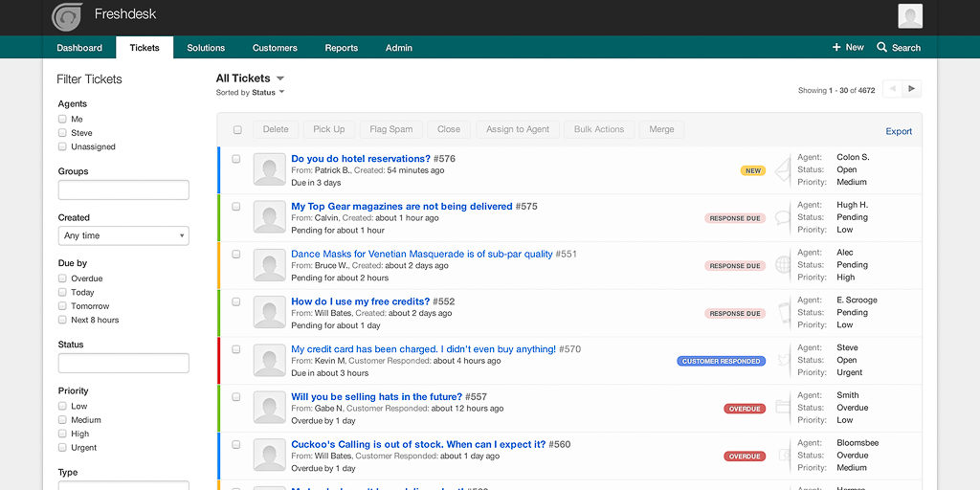Open ticket Cuckoo's Calling is out of stock
Viewport: 980px width, 490px height.
click(x=419, y=444)
